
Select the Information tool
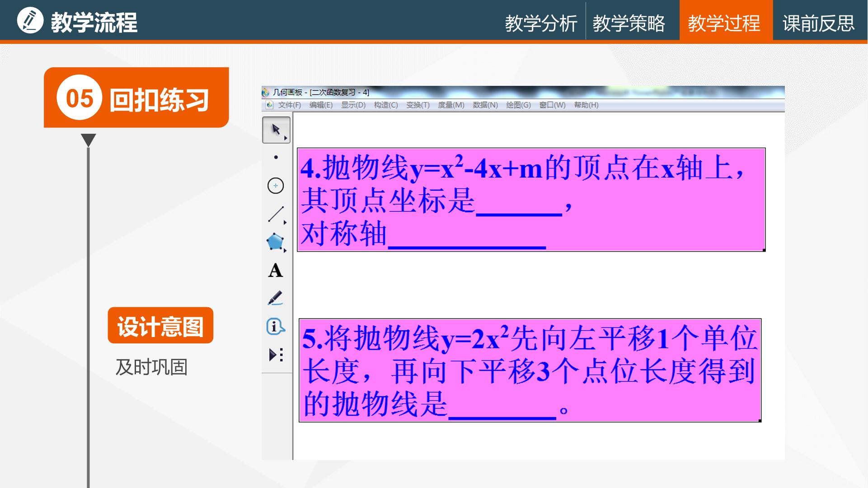275,326
